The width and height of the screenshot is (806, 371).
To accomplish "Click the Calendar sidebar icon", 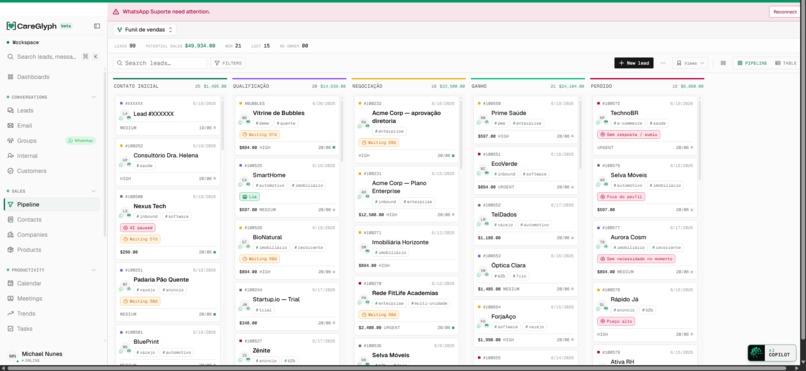I will (10, 283).
